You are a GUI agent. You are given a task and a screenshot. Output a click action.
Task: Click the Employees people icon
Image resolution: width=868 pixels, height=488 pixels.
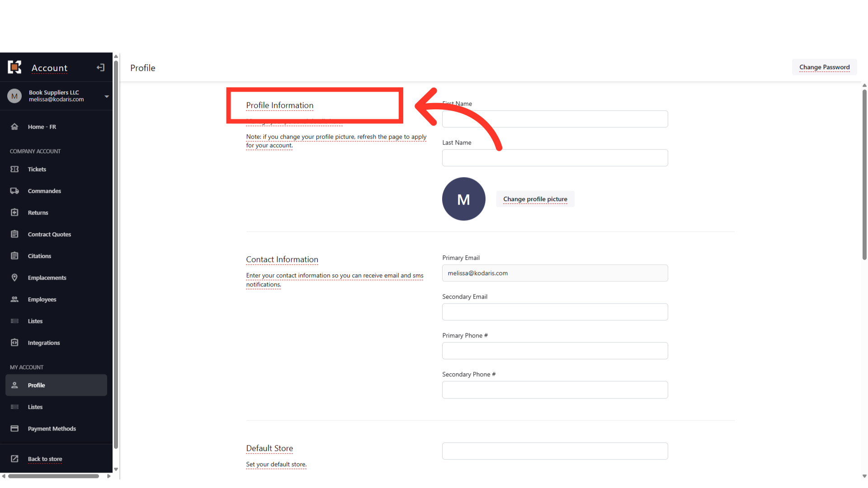coord(14,299)
